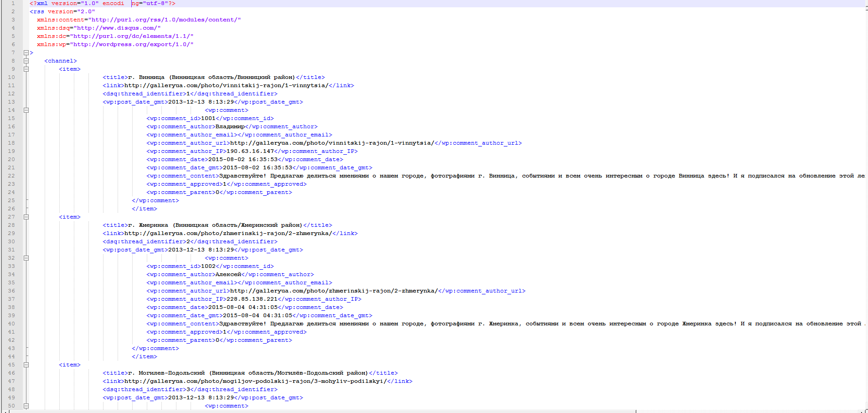Click the 2-zhmerynka link URL on line 29
The height and width of the screenshot is (413, 868).
(x=228, y=233)
